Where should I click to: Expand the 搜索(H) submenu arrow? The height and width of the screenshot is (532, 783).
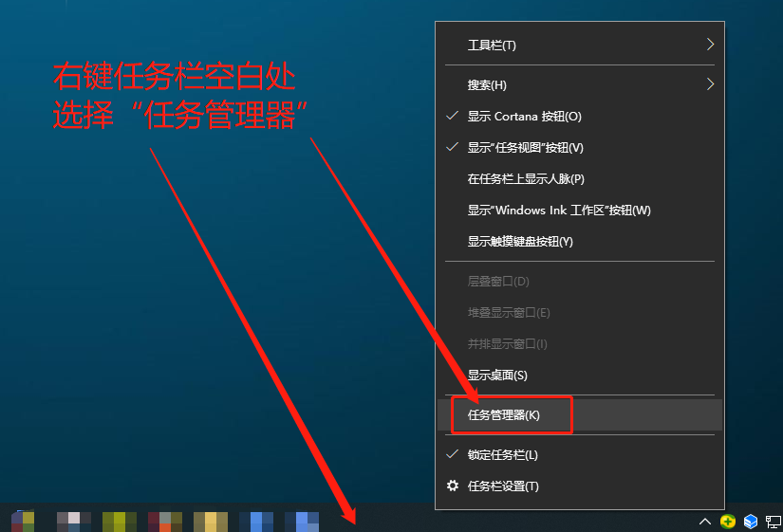click(x=709, y=84)
